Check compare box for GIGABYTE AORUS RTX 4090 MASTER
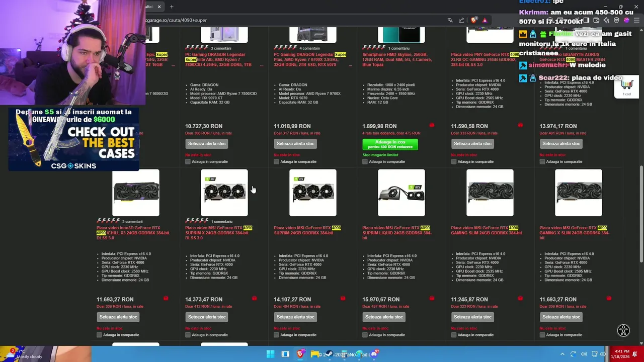Image resolution: width=644 pixels, height=362 pixels. (x=542, y=161)
